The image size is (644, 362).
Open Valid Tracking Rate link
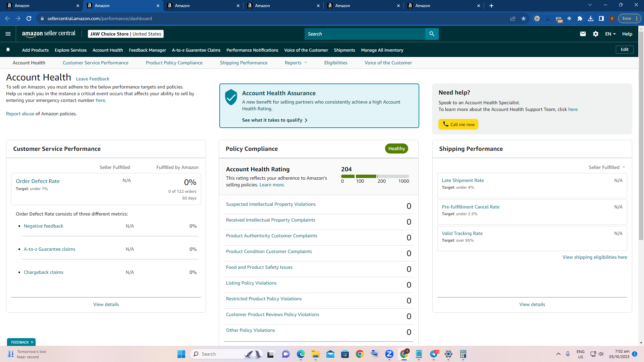(462, 233)
